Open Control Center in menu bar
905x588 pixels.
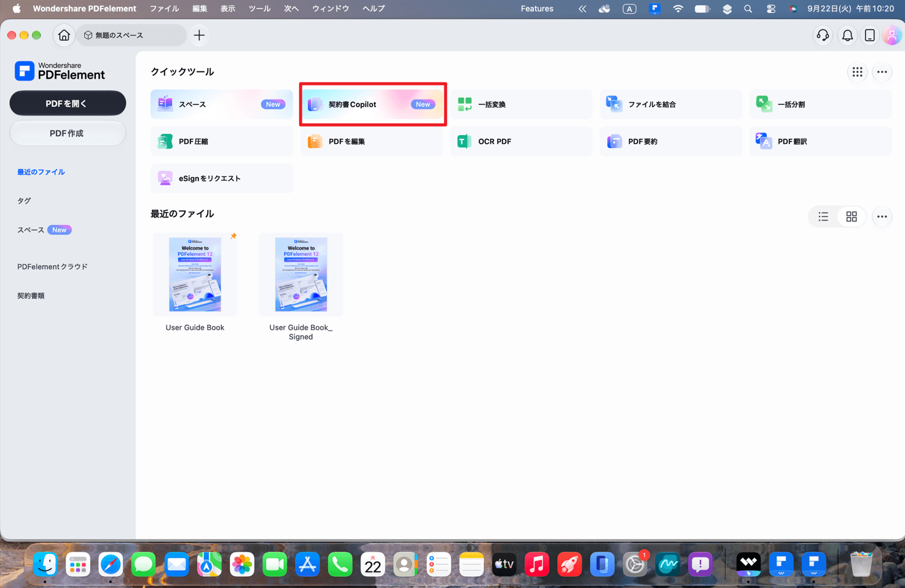770,9
